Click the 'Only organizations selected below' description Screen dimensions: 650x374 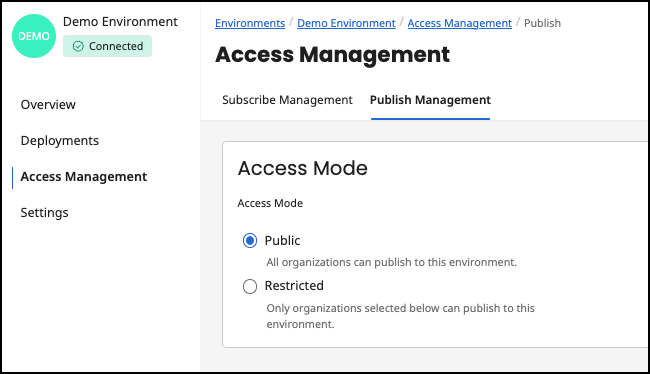400,316
